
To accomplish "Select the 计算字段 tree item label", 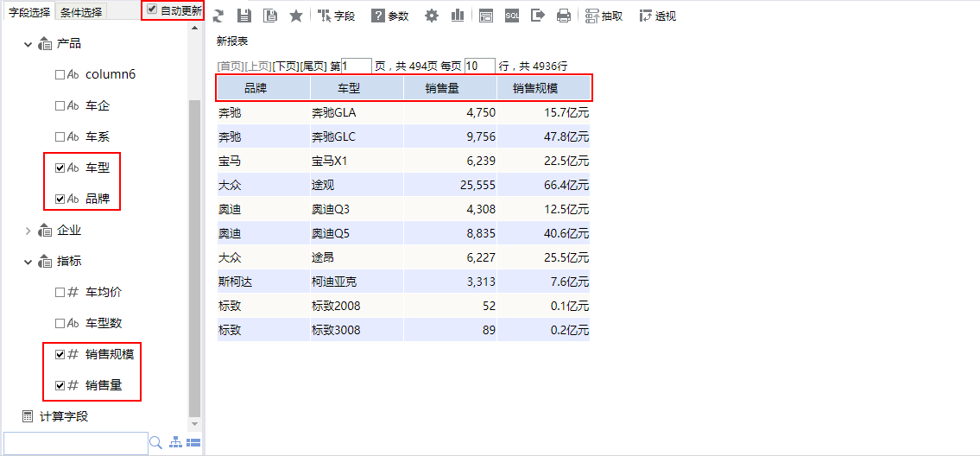I will tap(64, 416).
